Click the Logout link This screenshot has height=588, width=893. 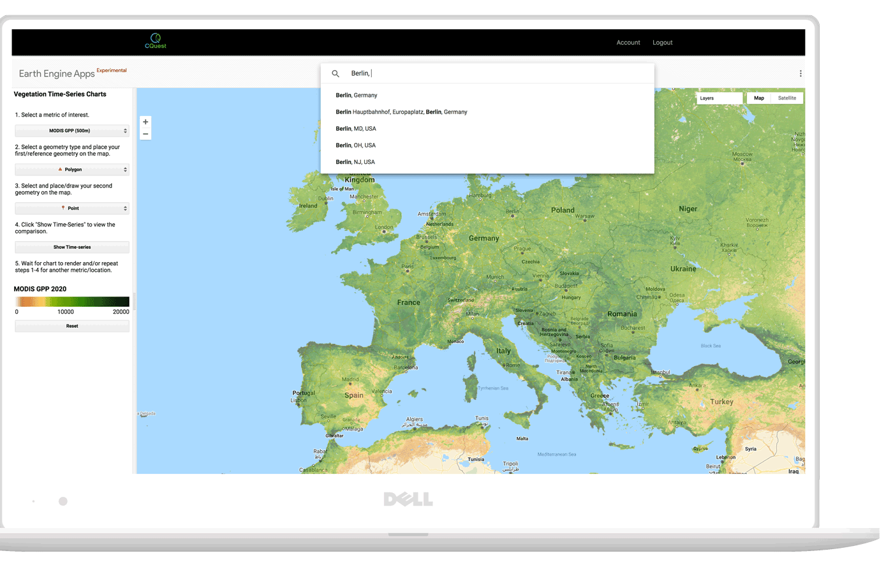(x=663, y=43)
